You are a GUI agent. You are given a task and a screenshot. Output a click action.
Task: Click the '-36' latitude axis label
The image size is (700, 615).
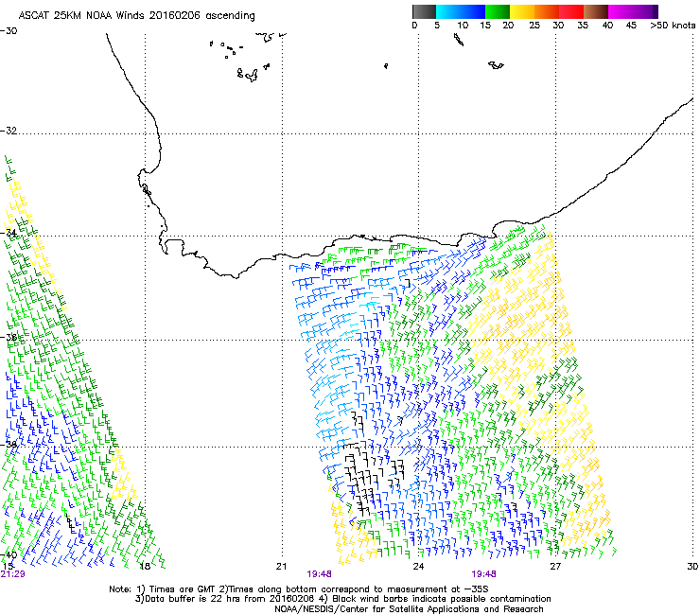click(9, 337)
